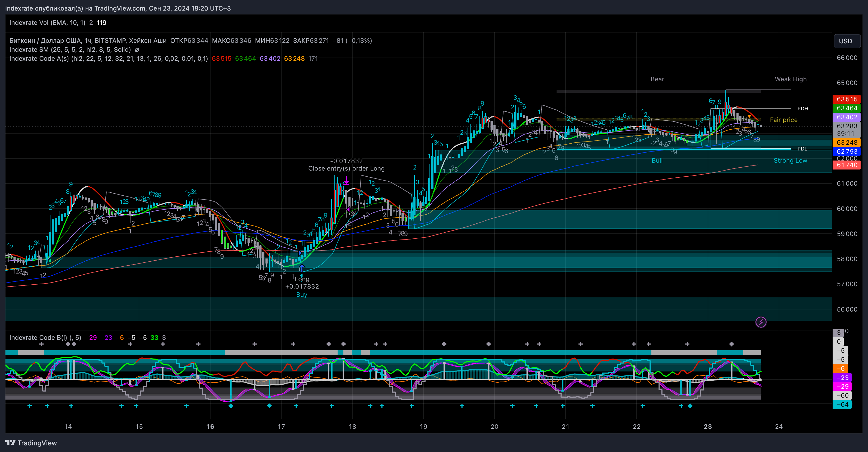Image resolution: width=868 pixels, height=452 pixels.
Task: Click date 21 on time axis
Action: (565, 426)
